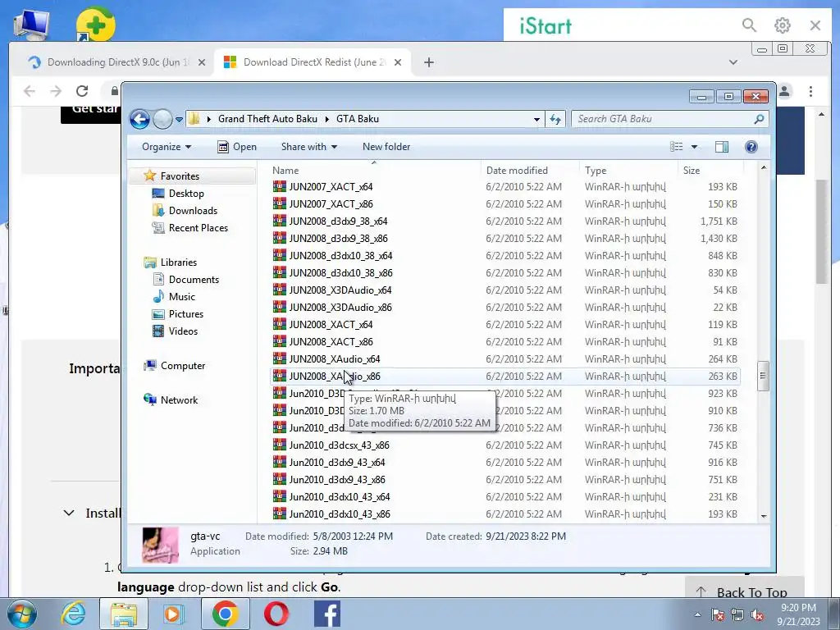Click gta-vc thumbnail in details pane
The height and width of the screenshot is (630, 840).
pos(160,545)
